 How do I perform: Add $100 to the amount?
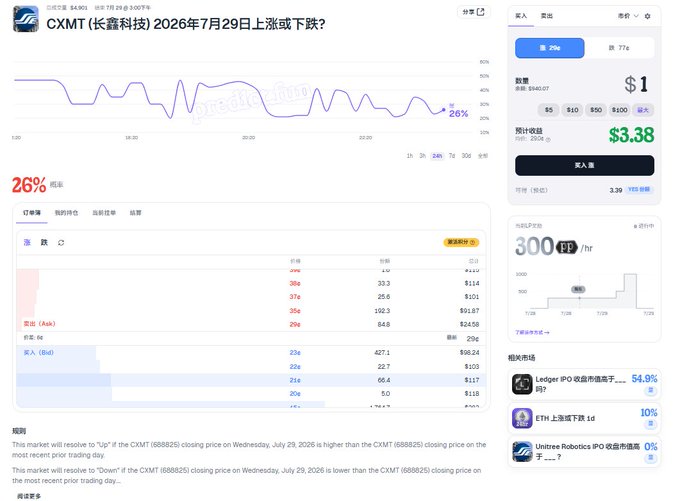click(619, 110)
